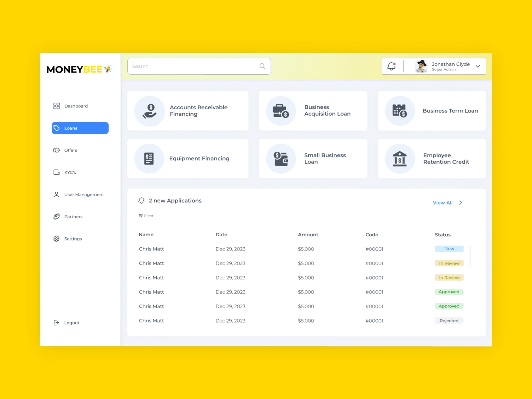Click the Offers icon in sidebar
This screenshot has width=532, height=399.
tap(57, 150)
